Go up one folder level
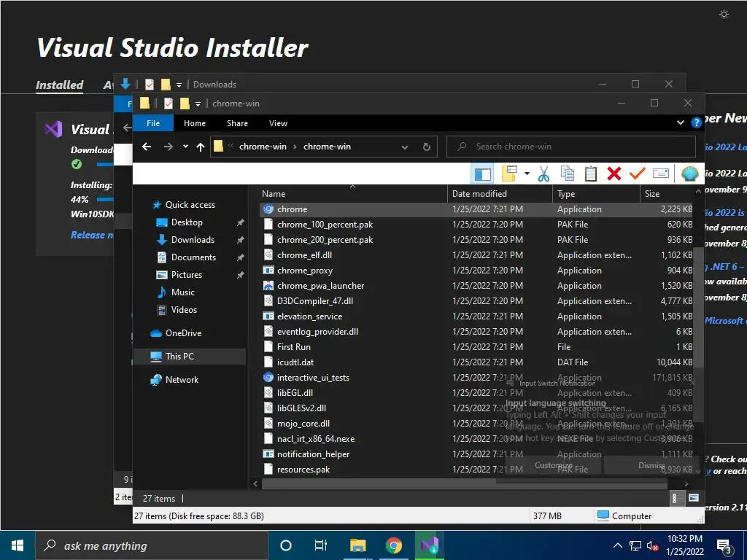 click(x=201, y=147)
